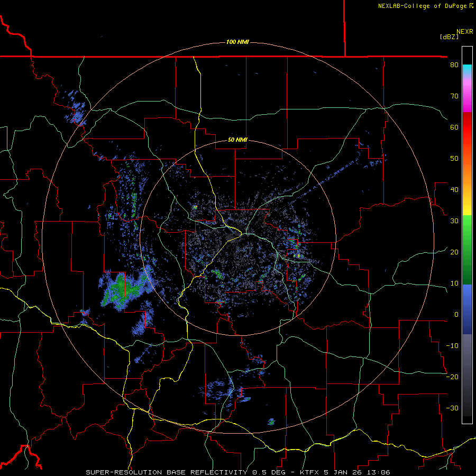This screenshot has height=476, width=476.
Task: Click the -10 value on the dBZ scale
Action: (452, 345)
